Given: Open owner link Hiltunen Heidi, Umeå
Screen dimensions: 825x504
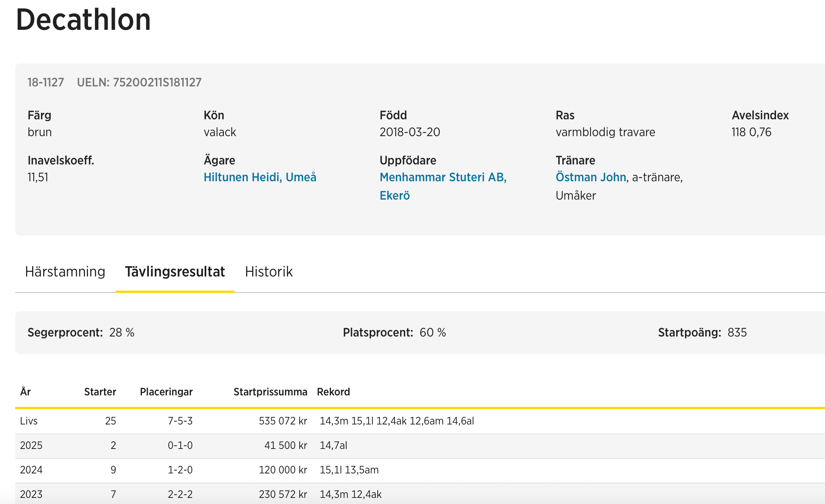Looking at the screenshot, I should (x=260, y=177).
